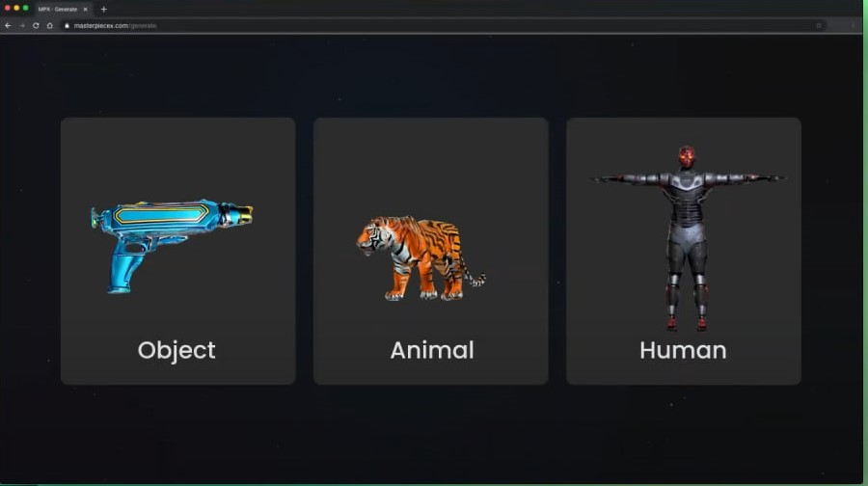The image size is (868, 486).
Task: Open the Chrome three-dot menu
Action: (854, 25)
